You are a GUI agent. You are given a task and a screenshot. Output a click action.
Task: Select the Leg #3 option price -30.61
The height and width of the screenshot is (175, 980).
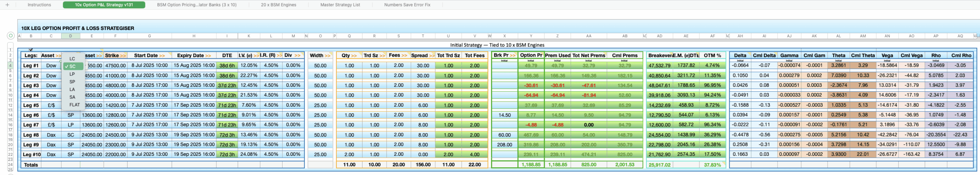[x=531, y=85]
